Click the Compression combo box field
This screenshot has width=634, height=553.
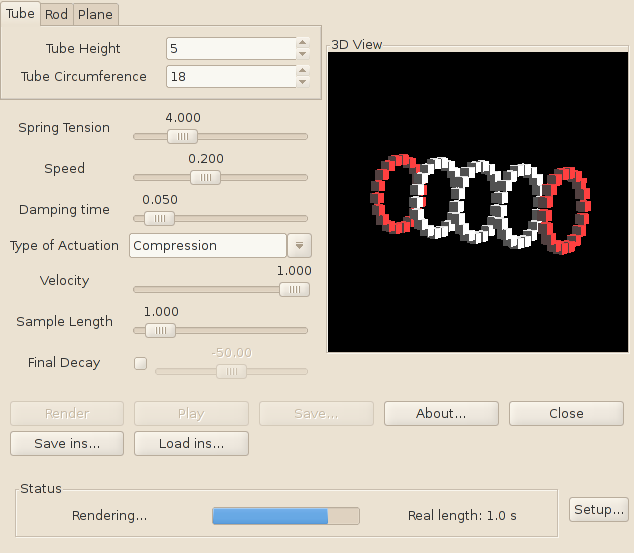click(x=207, y=245)
